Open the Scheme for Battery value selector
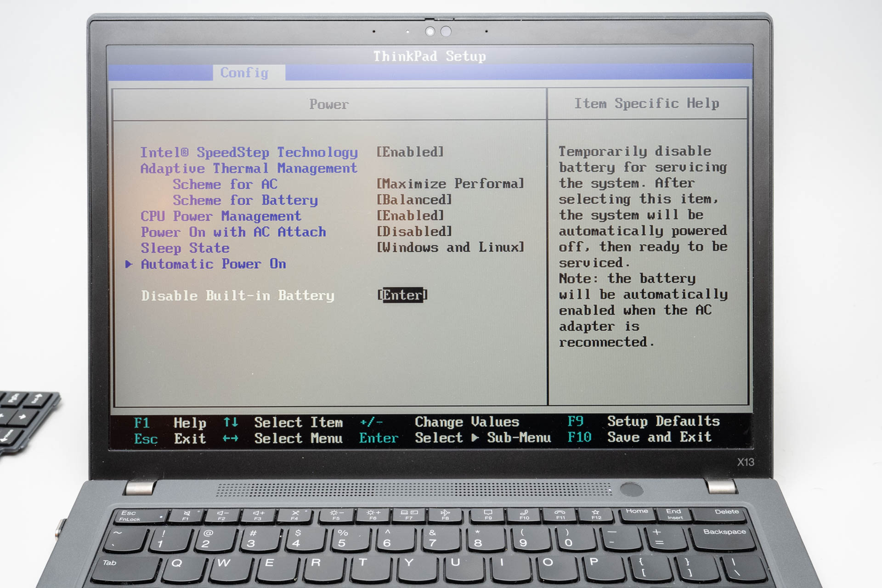Image resolution: width=882 pixels, height=588 pixels. (413, 199)
